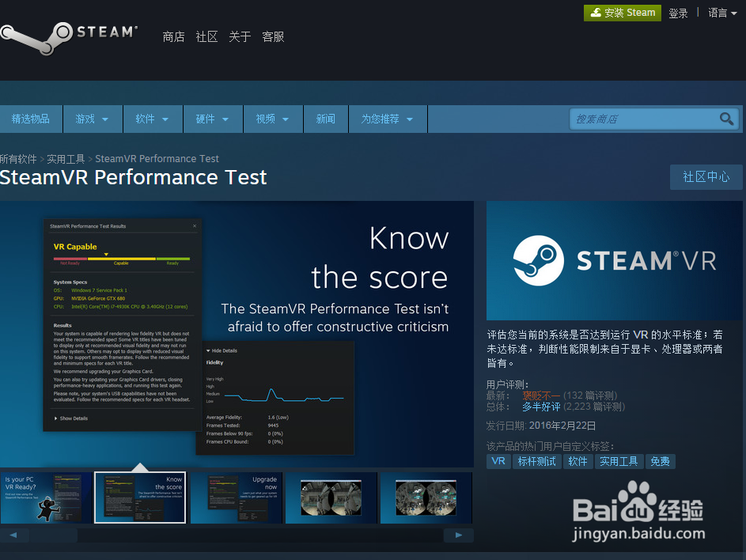Viewport: 746px width, 560px height.
Task: Open the 新闻 news tab
Action: [326, 119]
